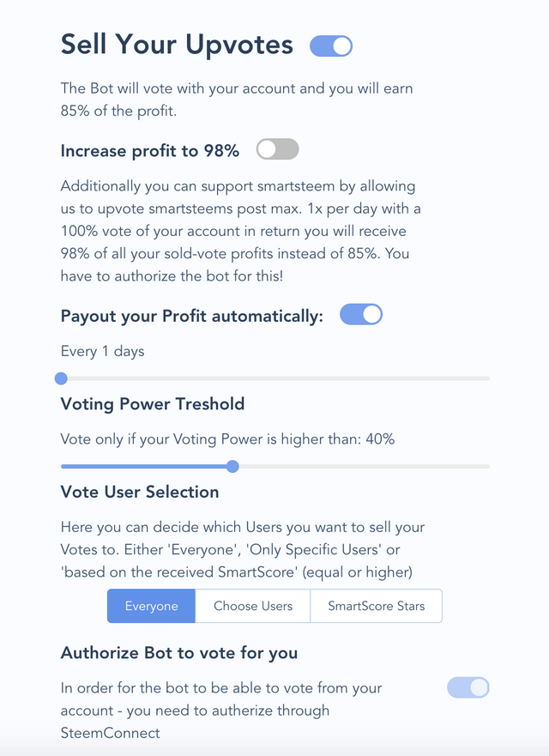Turn off Payout your Profit automatically switch
This screenshot has height=756, width=549.
[x=361, y=315]
